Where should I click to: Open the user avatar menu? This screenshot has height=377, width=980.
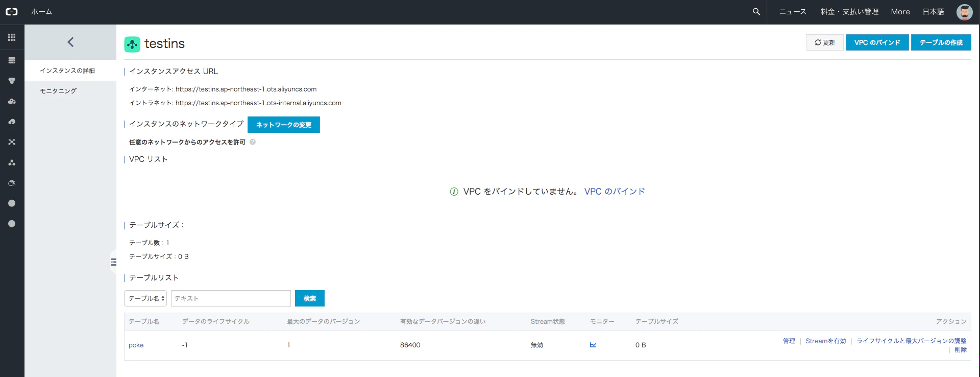click(964, 12)
